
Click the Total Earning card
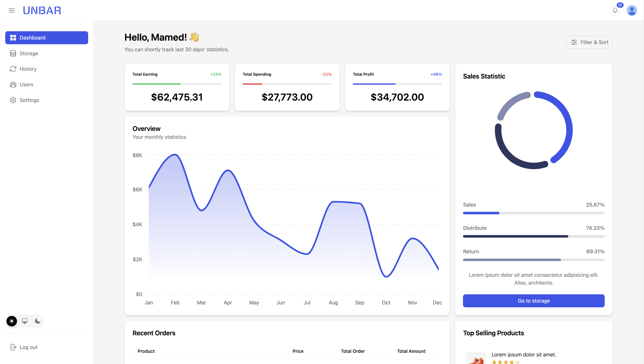[x=177, y=87]
